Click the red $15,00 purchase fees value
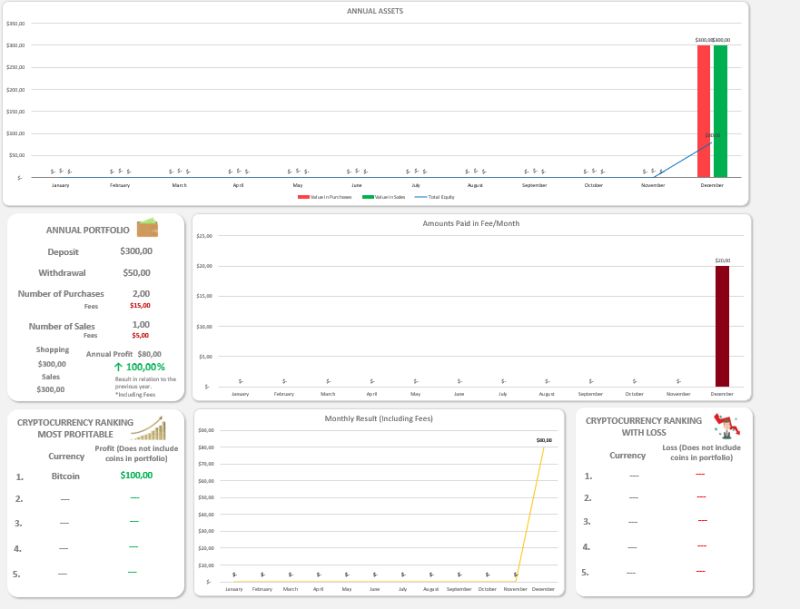800x609 pixels. tap(139, 306)
